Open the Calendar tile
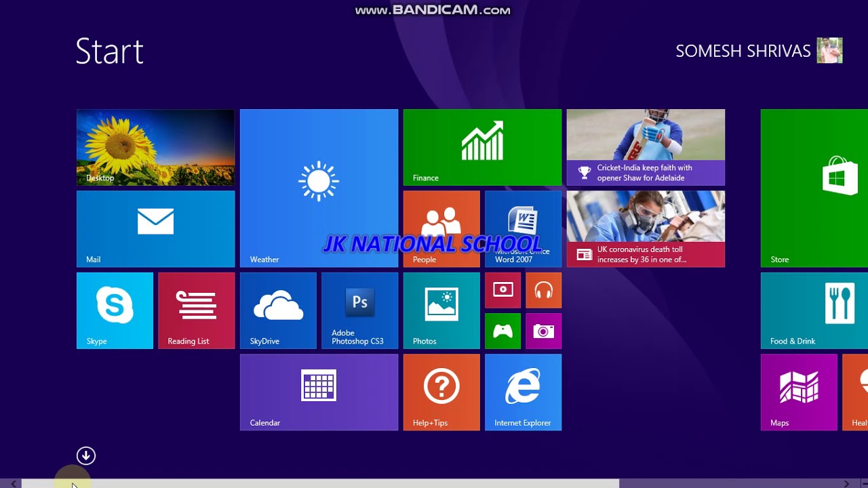Screen dimensions: 868x488 coord(319,392)
